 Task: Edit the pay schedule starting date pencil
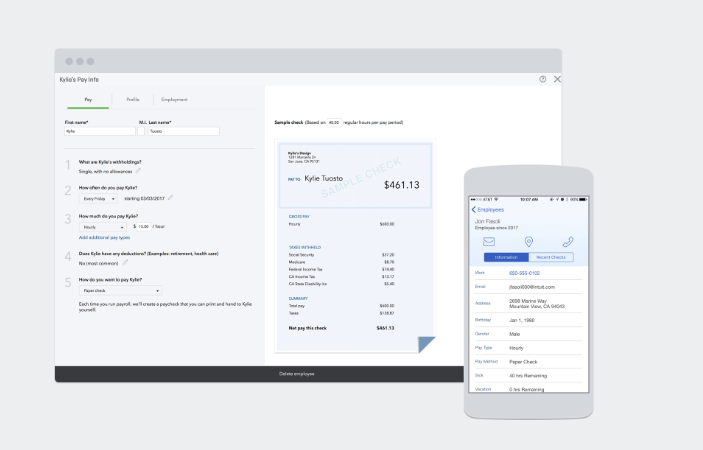[x=170, y=198]
